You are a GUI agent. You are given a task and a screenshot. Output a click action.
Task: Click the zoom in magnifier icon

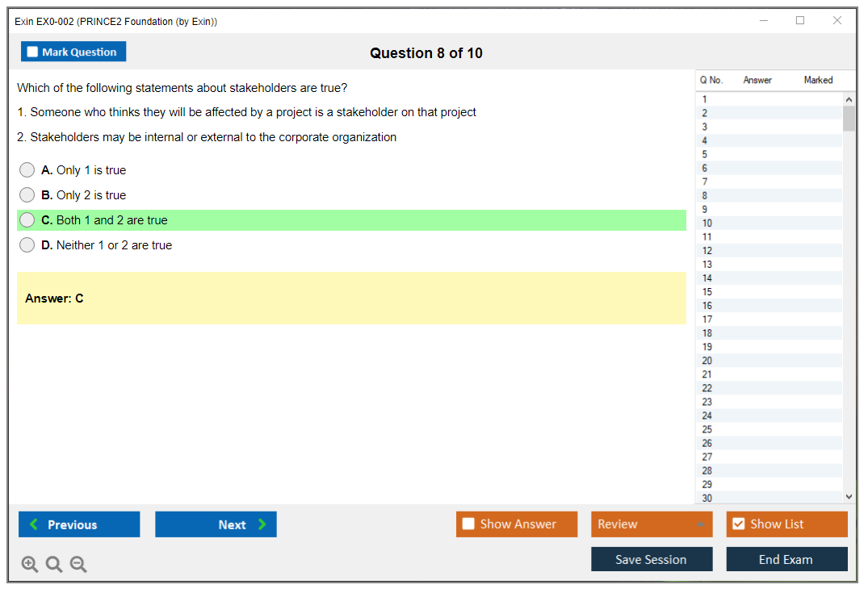[x=29, y=565]
